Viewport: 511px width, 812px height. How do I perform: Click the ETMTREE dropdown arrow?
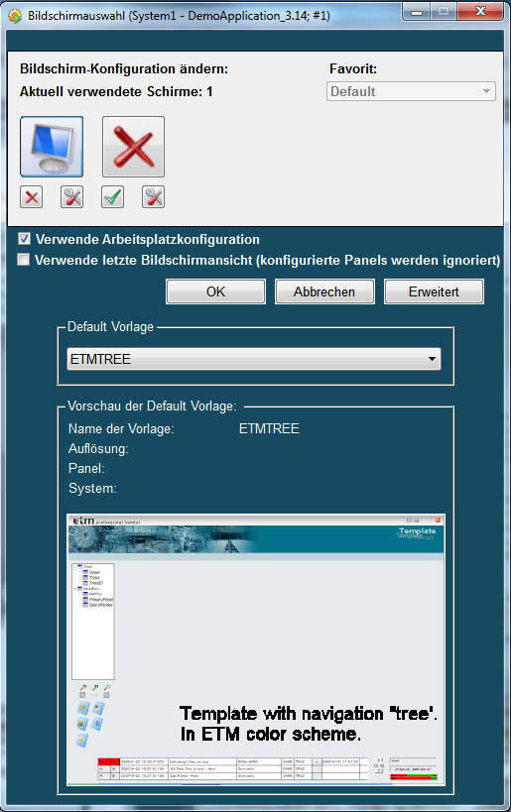click(x=432, y=359)
